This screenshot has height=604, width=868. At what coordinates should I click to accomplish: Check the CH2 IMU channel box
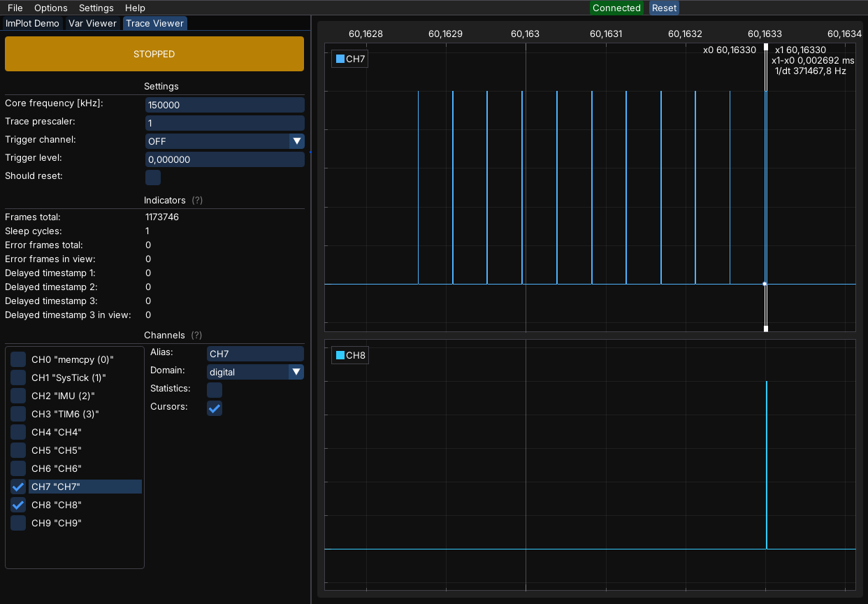[x=18, y=396]
